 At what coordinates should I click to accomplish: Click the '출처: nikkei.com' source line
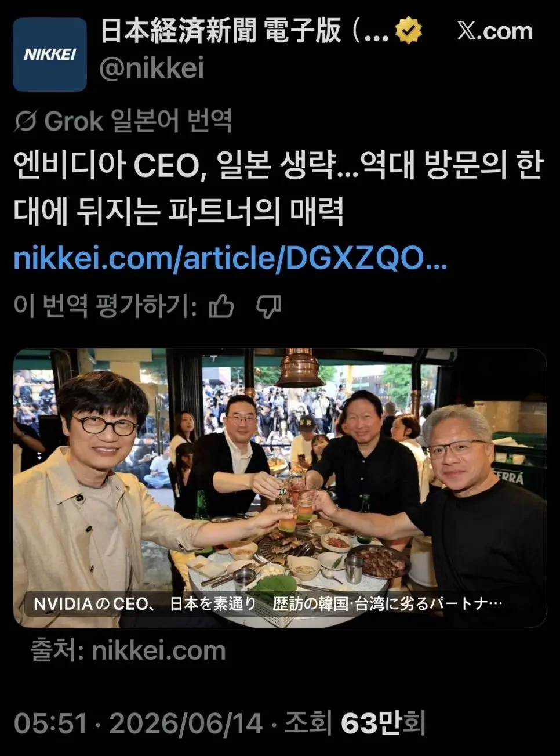[128, 650]
